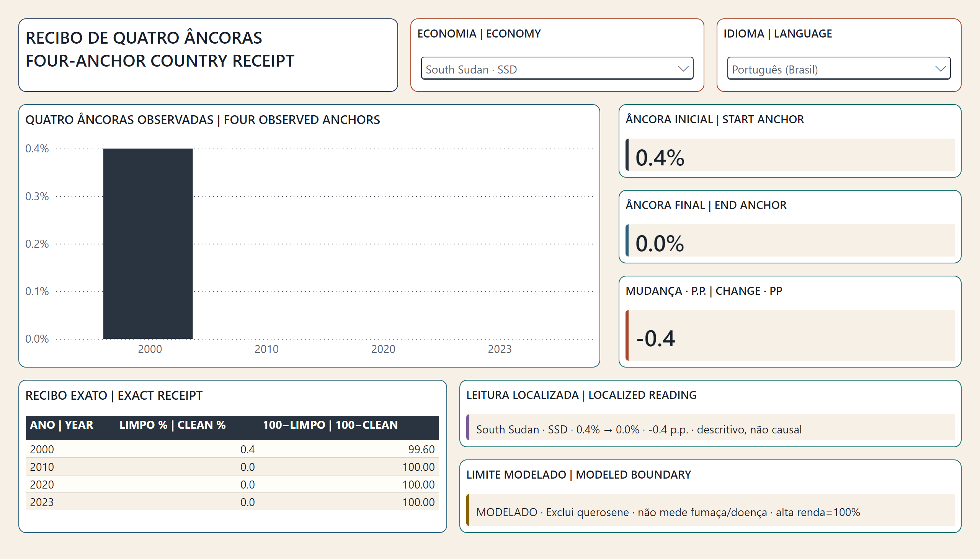Click the 2023 label on the chart axis
This screenshot has width=980, height=559.
pos(500,349)
